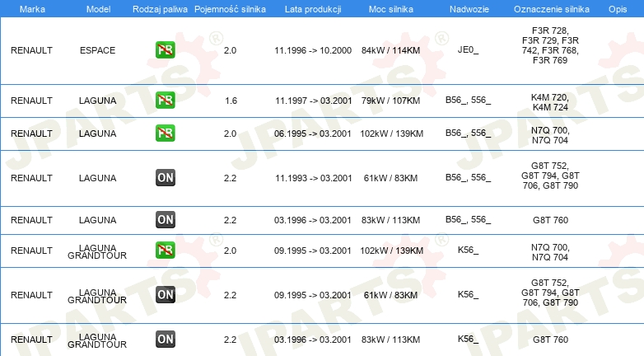Click the Marka column header
This screenshot has width=644, height=356.
click(x=32, y=9)
